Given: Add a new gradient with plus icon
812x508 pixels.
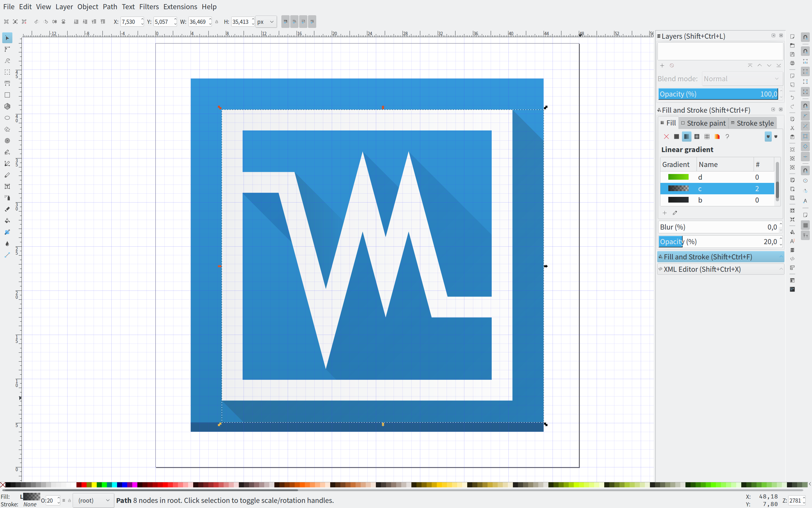Looking at the screenshot, I should click(665, 213).
